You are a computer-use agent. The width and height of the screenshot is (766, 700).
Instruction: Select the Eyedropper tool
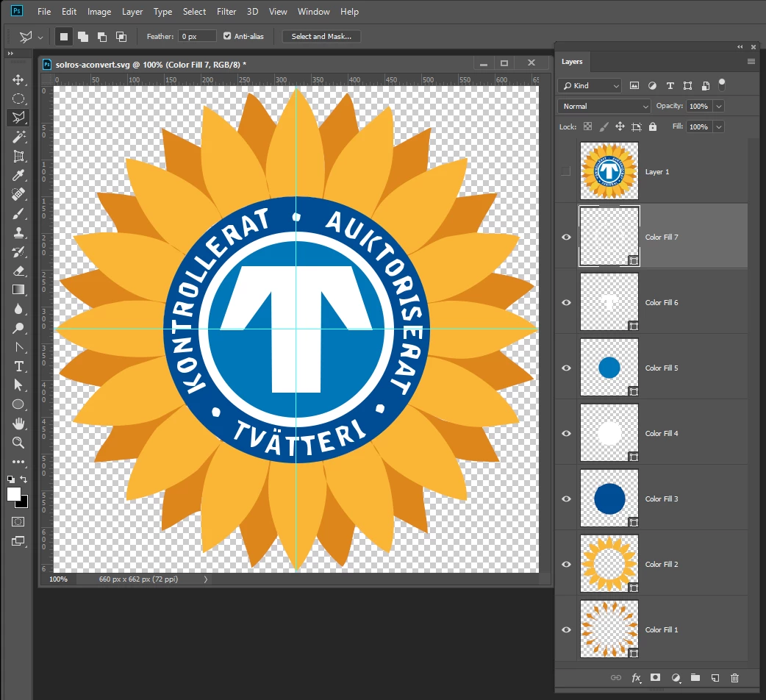click(x=18, y=175)
